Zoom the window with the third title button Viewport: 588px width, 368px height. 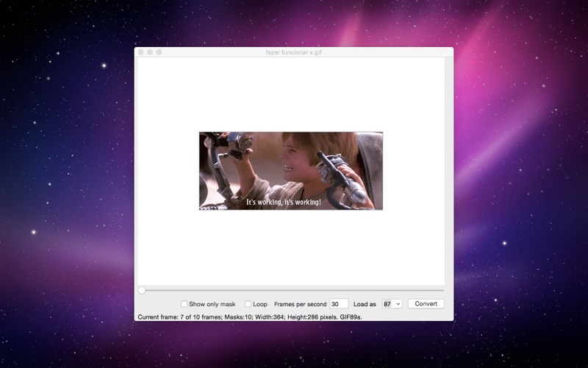tap(159, 52)
